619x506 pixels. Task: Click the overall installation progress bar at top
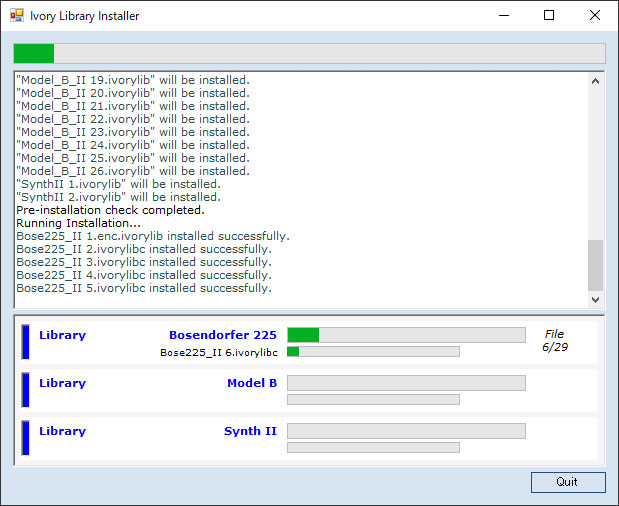point(310,53)
